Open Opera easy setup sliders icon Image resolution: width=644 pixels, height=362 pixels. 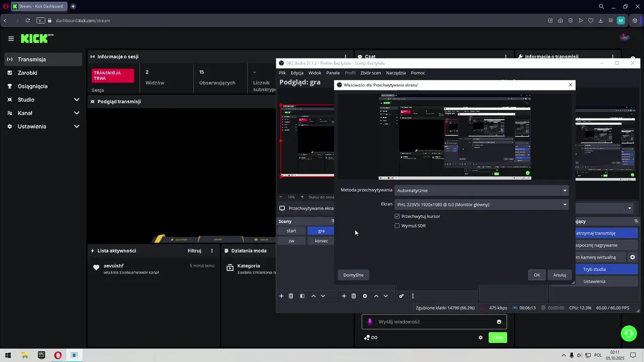click(611, 21)
